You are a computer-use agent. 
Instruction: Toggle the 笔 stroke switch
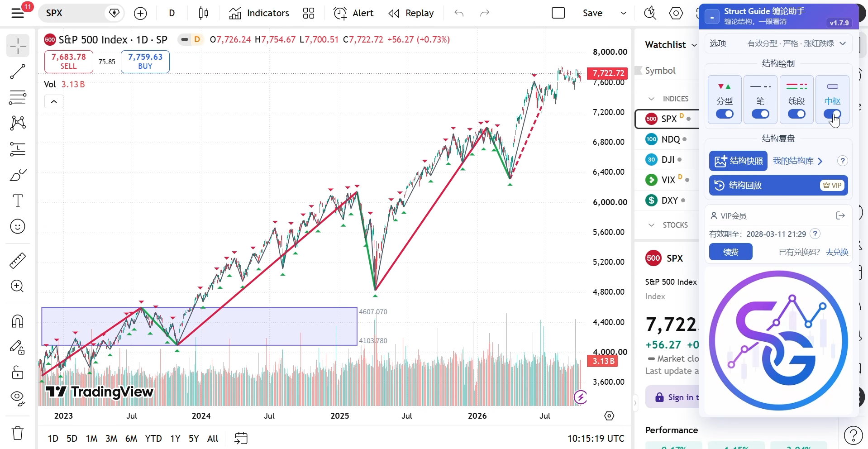760,114
